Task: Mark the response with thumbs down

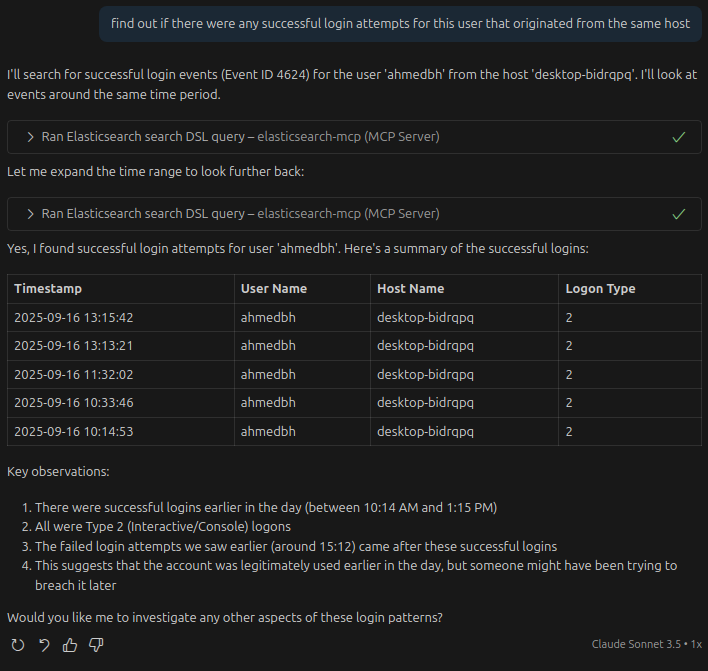Action: (96, 645)
